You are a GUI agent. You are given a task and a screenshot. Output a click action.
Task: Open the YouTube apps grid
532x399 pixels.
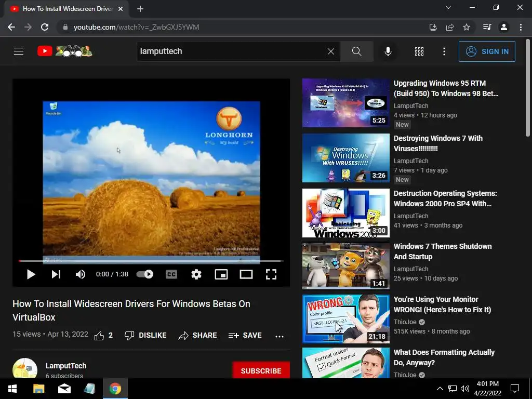(x=419, y=51)
